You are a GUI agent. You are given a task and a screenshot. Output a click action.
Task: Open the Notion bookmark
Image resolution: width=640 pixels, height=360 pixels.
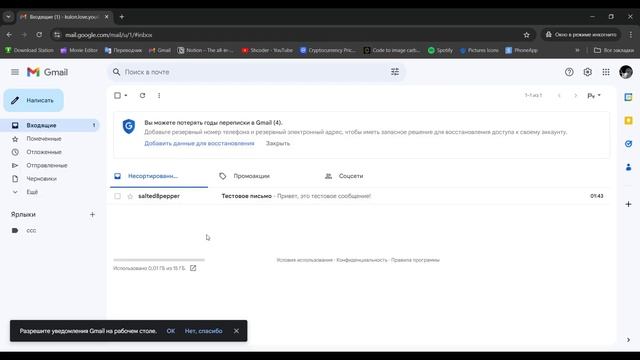[x=205, y=50]
